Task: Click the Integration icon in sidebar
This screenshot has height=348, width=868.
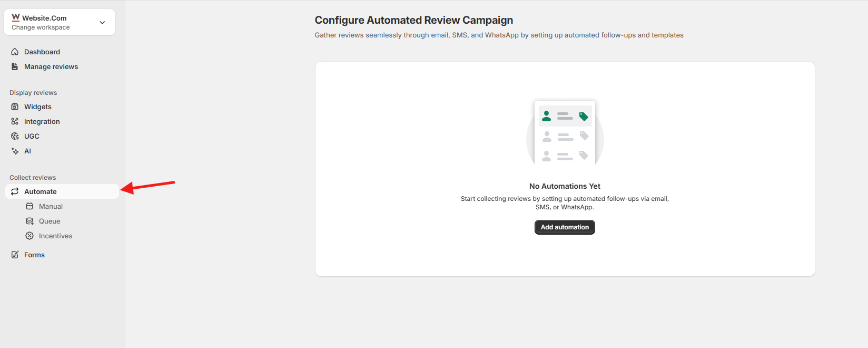Action: click(15, 121)
